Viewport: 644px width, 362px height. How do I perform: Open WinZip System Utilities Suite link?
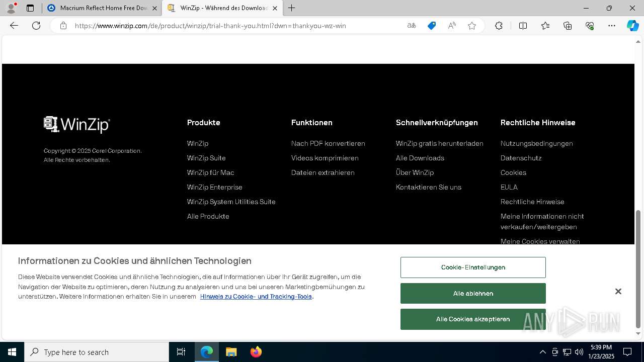[231, 202]
